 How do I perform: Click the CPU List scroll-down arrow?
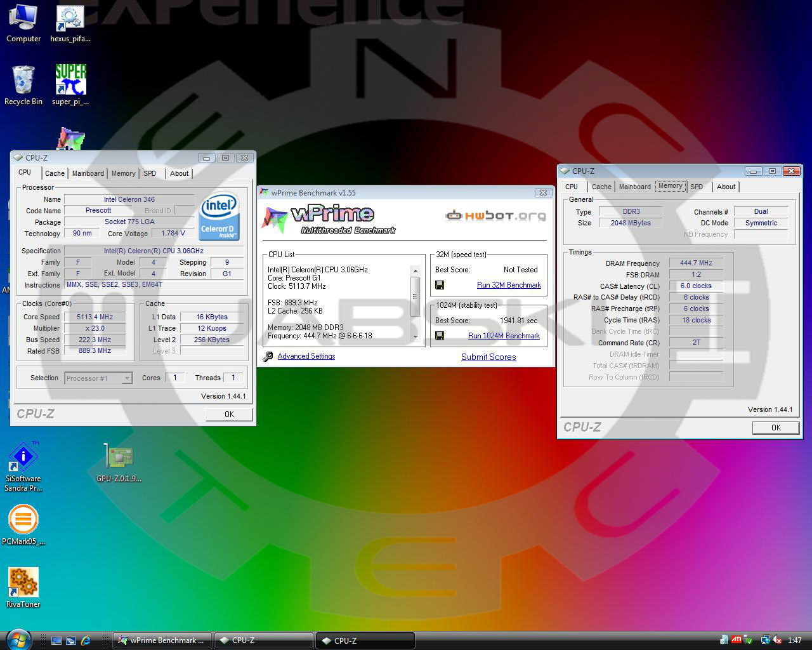[x=416, y=336]
